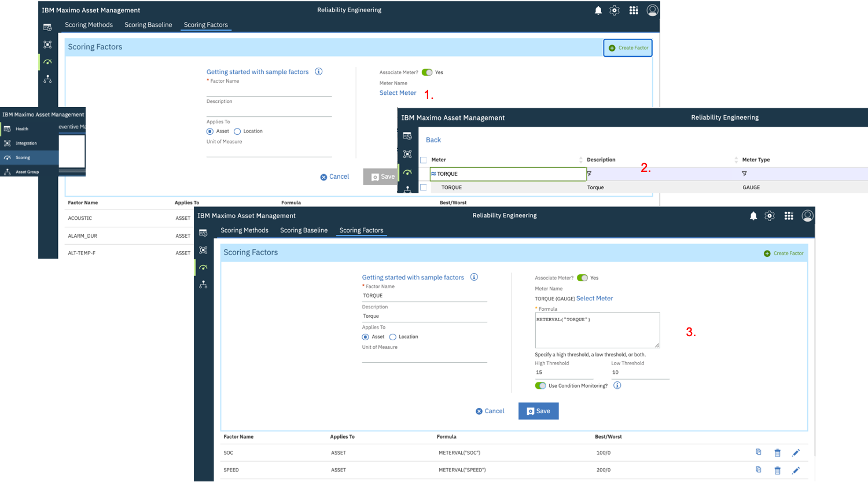Select Asset radio in blank factor form
868x482 pixels.
tap(210, 131)
